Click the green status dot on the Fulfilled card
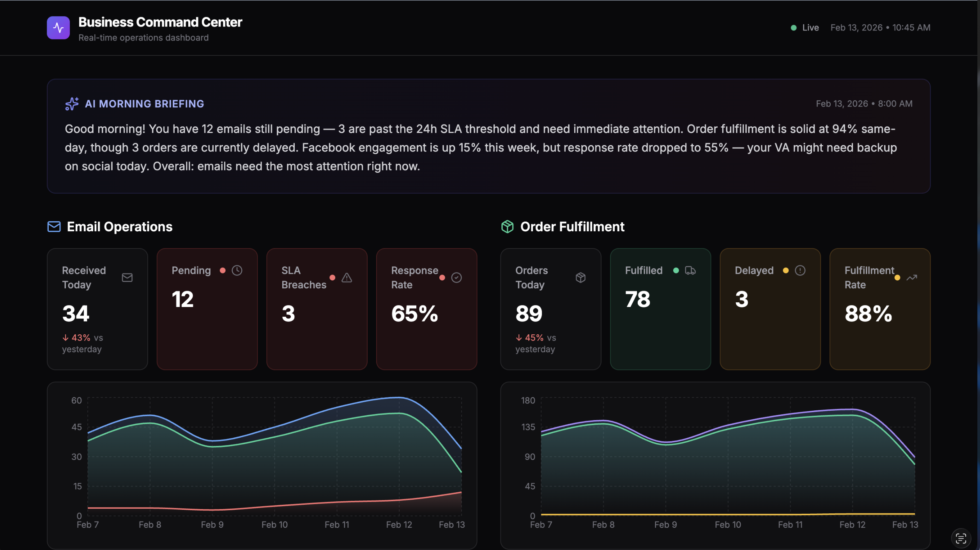The width and height of the screenshot is (980, 550). 676,270
